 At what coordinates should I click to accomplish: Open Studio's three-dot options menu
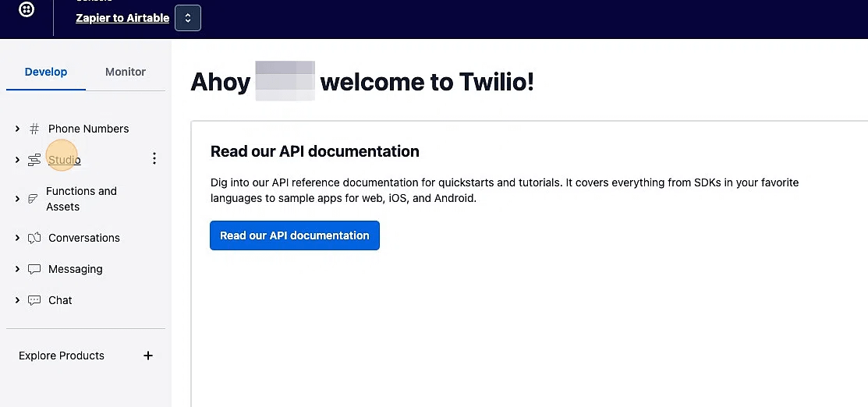[x=154, y=159]
